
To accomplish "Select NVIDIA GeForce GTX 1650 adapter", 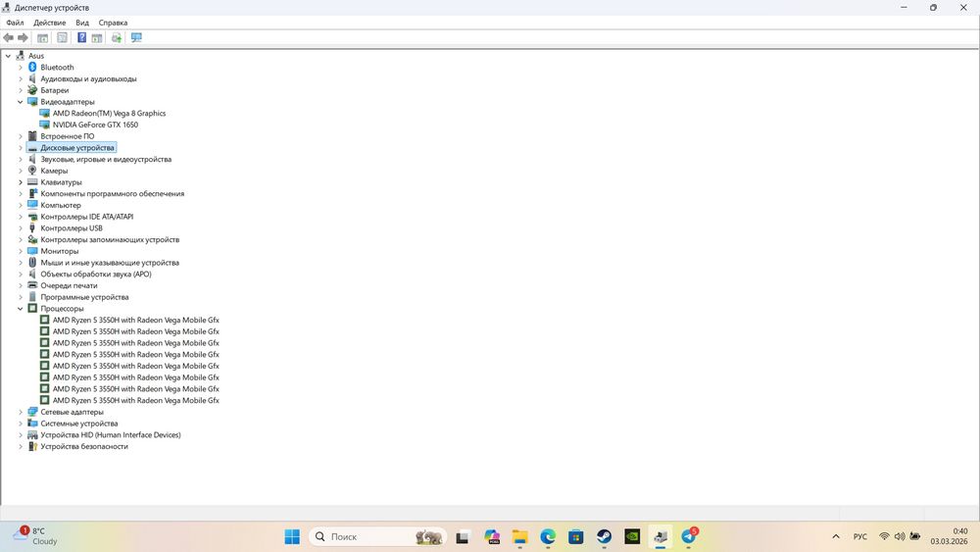I will click(x=95, y=125).
